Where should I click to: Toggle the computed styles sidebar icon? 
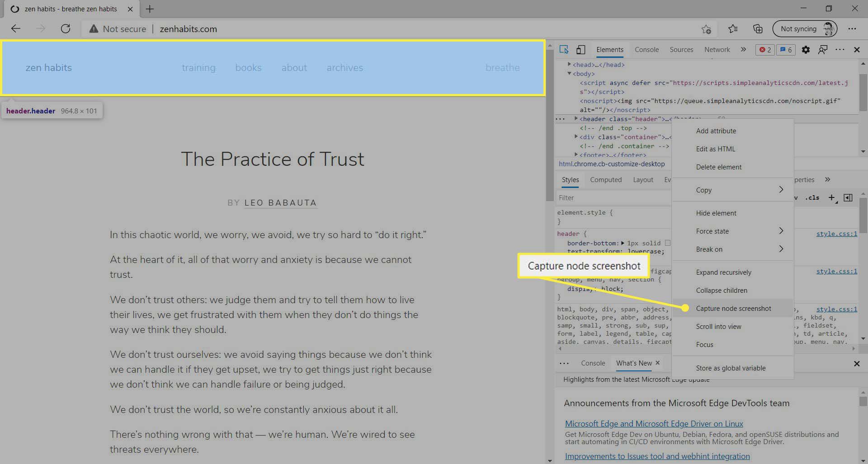(848, 197)
